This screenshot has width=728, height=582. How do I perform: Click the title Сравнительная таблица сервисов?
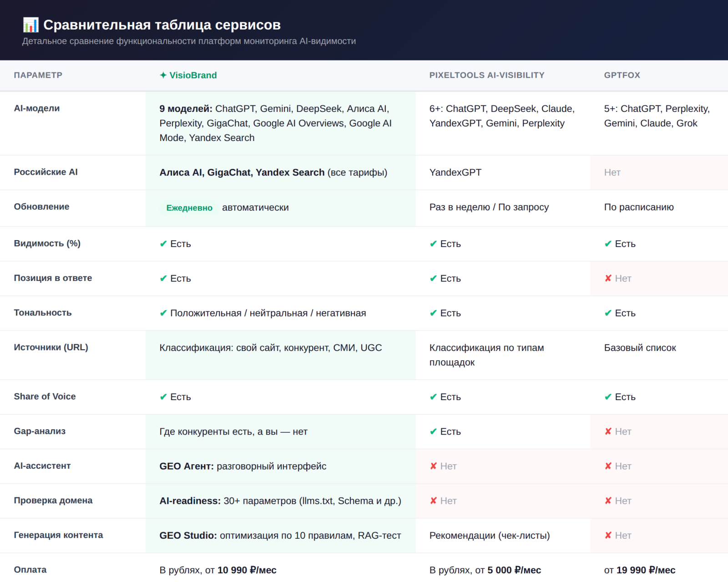(x=162, y=25)
